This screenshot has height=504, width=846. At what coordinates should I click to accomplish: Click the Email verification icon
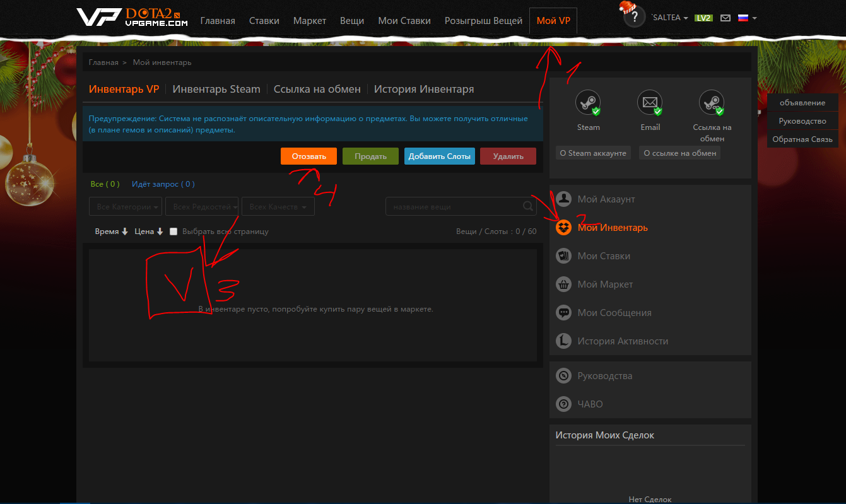pos(650,102)
